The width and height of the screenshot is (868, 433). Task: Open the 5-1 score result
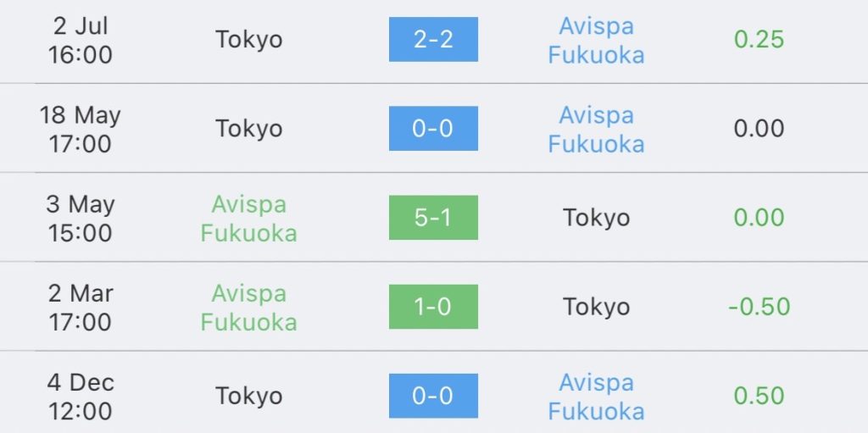coord(433,218)
